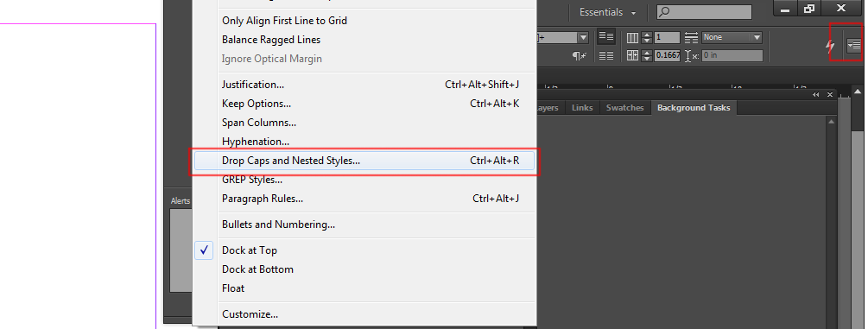Click the Number of Columns icon

(633, 38)
